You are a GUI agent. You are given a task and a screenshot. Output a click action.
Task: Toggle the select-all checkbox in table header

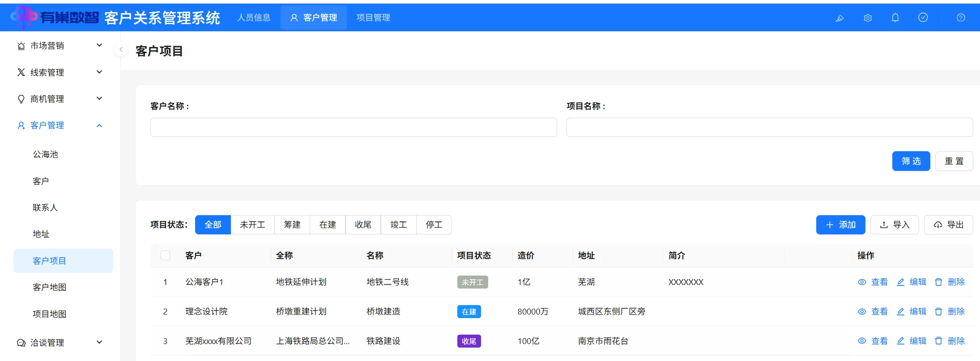165,255
